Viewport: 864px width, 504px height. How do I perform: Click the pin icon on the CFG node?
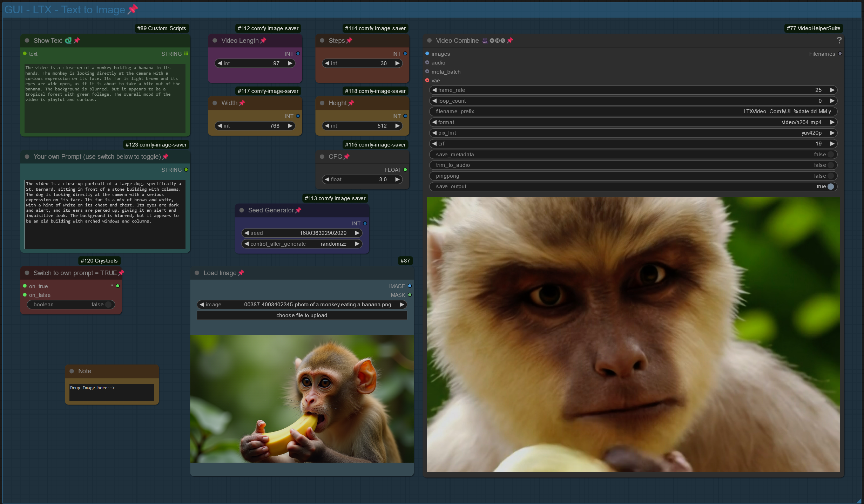[347, 157]
